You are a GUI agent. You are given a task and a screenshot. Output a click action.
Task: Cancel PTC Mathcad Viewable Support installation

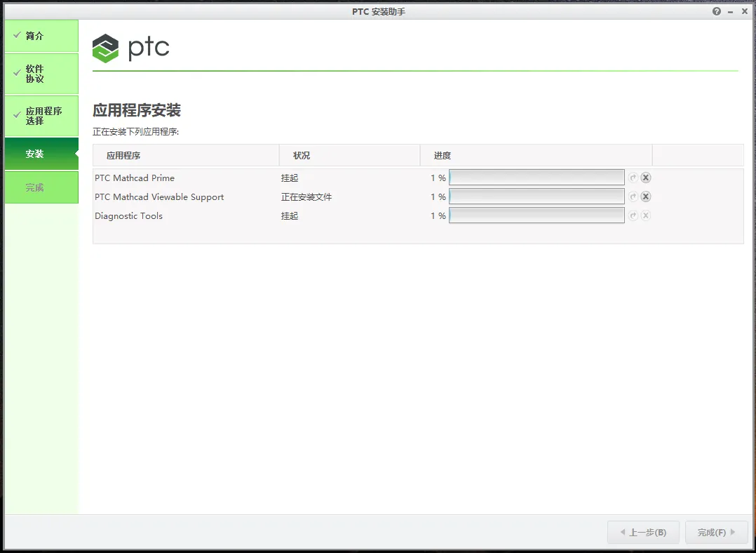[x=646, y=196]
